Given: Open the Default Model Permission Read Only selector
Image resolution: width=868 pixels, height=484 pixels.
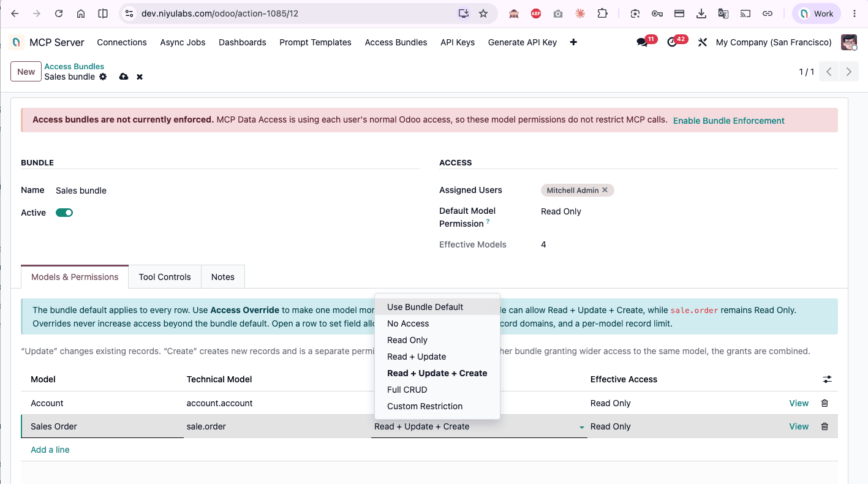Looking at the screenshot, I should click(x=560, y=211).
